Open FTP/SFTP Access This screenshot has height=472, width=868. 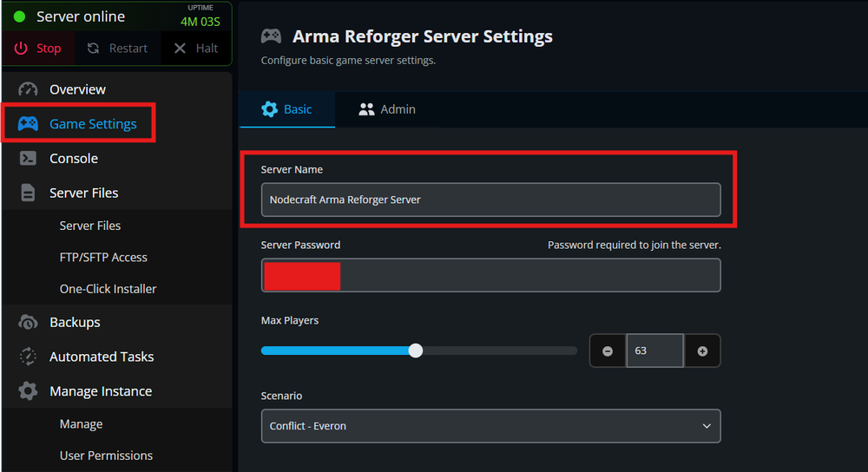pyautogui.click(x=103, y=258)
